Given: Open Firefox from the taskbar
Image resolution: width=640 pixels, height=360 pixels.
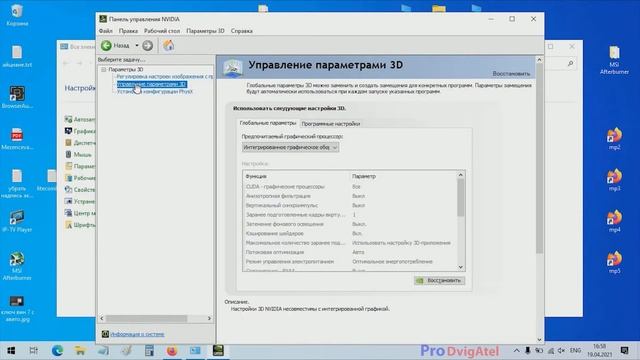Looking at the screenshot, I should point(172,351).
